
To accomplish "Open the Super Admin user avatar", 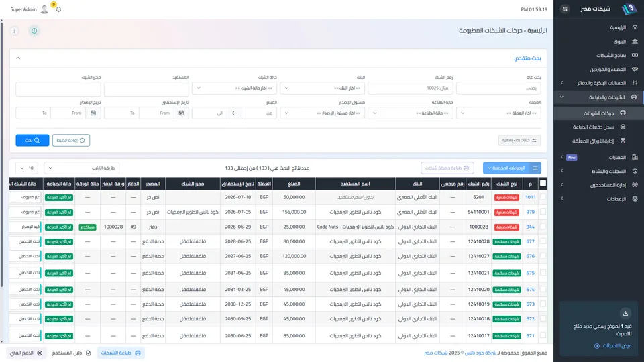I will pyautogui.click(x=44, y=9).
